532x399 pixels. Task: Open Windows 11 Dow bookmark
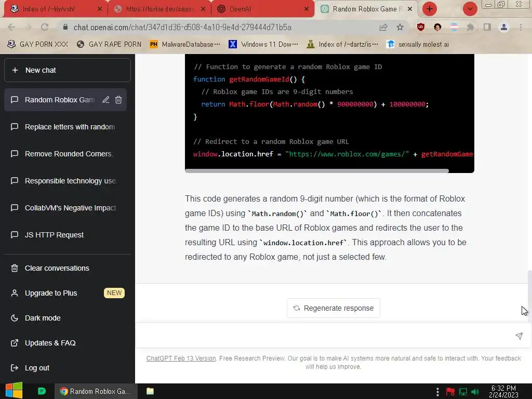(x=263, y=45)
